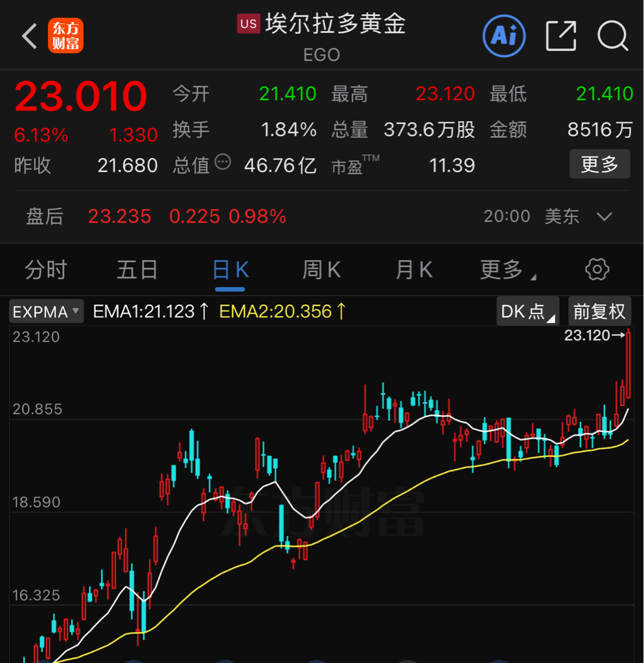
Task: Tap the EMA2:20.356 value
Action: 282,311
